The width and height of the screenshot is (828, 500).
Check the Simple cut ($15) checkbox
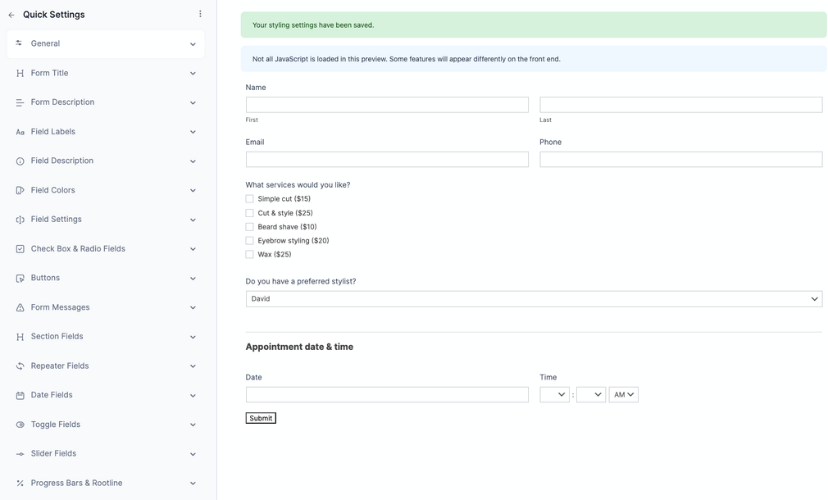point(249,199)
